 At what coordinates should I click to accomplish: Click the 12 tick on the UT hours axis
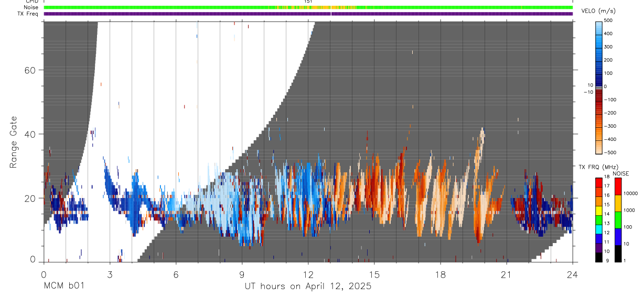pyautogui.click(x=308, y=275)
